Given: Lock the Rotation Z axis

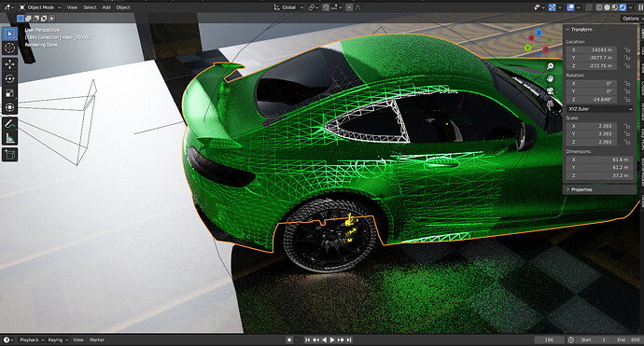Looking at the screenshot, I should tap(627, 100).
